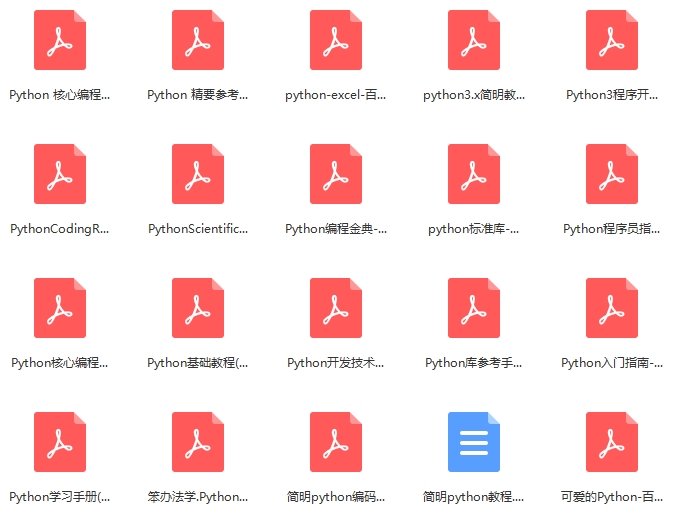The height and width of the screenshot is (525, 683).
Task: Select the label 'python3.x简明教...'
Action: pyautogui.click(x=474, y=95)
